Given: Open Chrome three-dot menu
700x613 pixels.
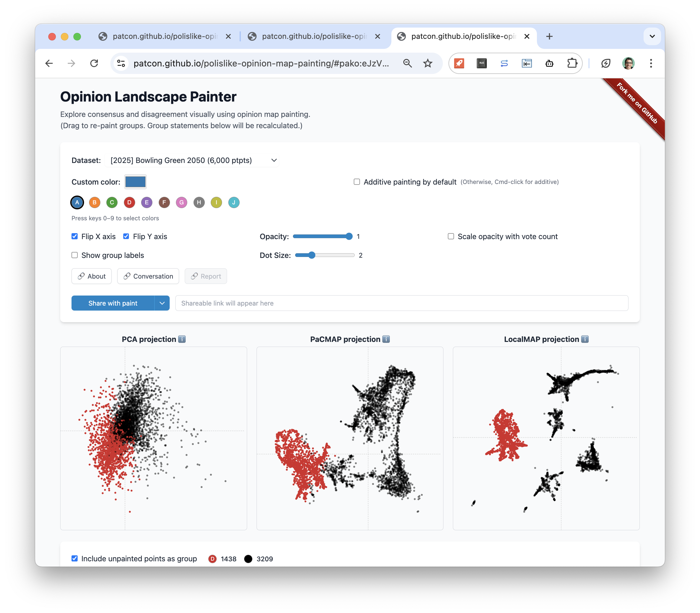Looking at the screenshot, I should tap(651, 63).
